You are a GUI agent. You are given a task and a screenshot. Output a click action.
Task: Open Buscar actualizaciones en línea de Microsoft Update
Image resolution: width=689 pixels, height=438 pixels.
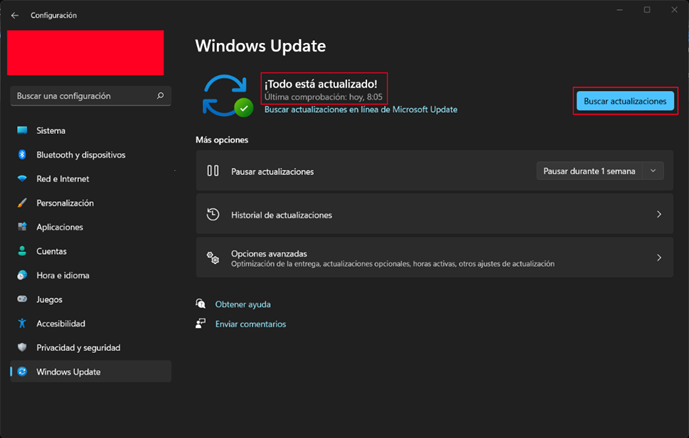coord(360,109)
